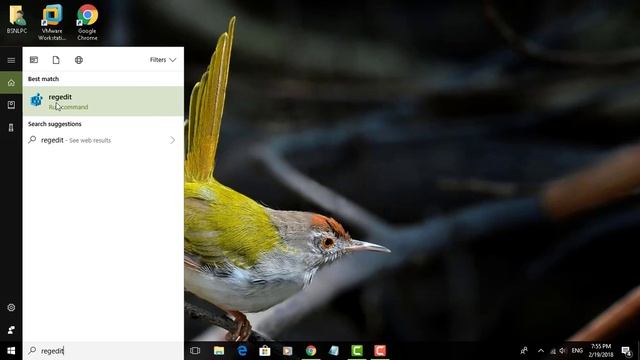Open Microsoft Store from the taskbar
The width and height of the screenshot is (640, 360).
tap(265, 351)
